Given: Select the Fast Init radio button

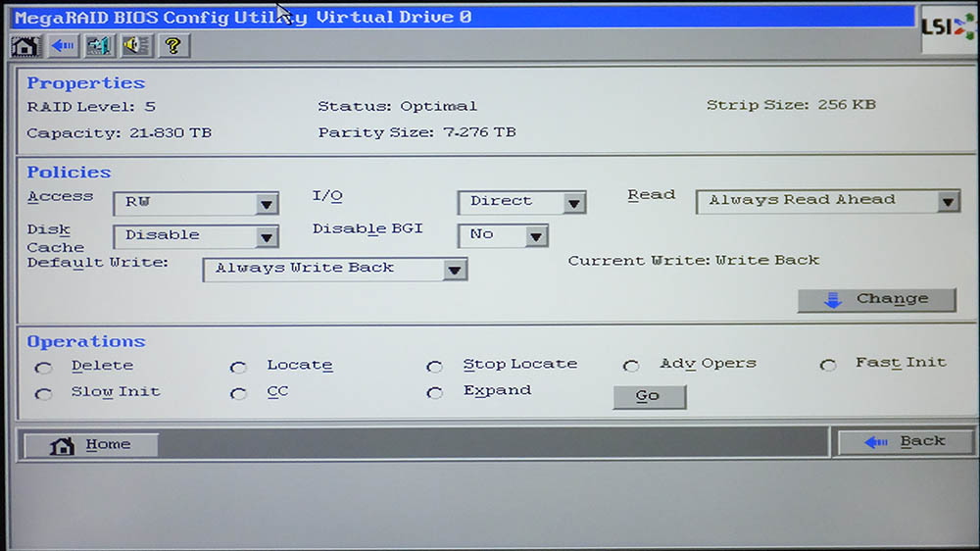Looking at the screenshot, I should 827,366.
